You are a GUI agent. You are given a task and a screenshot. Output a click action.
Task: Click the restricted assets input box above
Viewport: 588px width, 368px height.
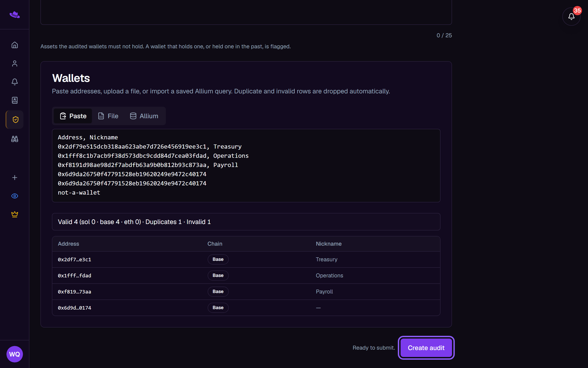click(x=246, y=12)
